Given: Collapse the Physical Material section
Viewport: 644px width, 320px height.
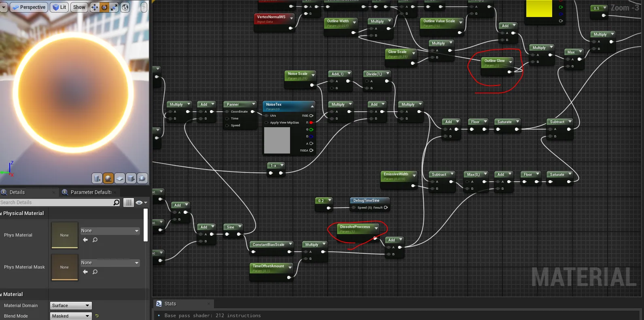Looking at the screenshot, I should 2,213.
